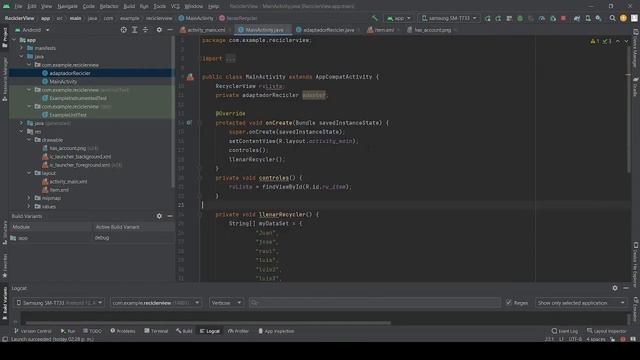
Task: Click Expand All in Project panel
Action: 134,30
